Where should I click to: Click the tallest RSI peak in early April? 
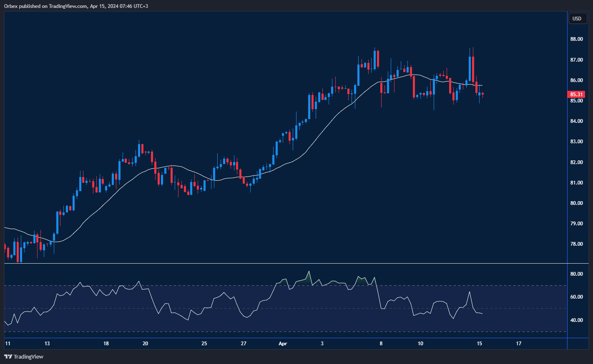(309, 272)
